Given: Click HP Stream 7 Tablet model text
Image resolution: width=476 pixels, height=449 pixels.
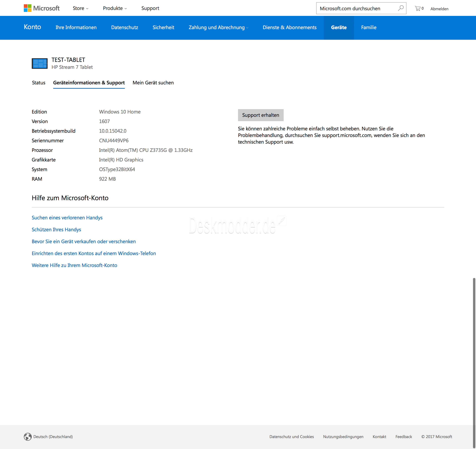Looking at the screenshot, I should (x=72, y=67).
